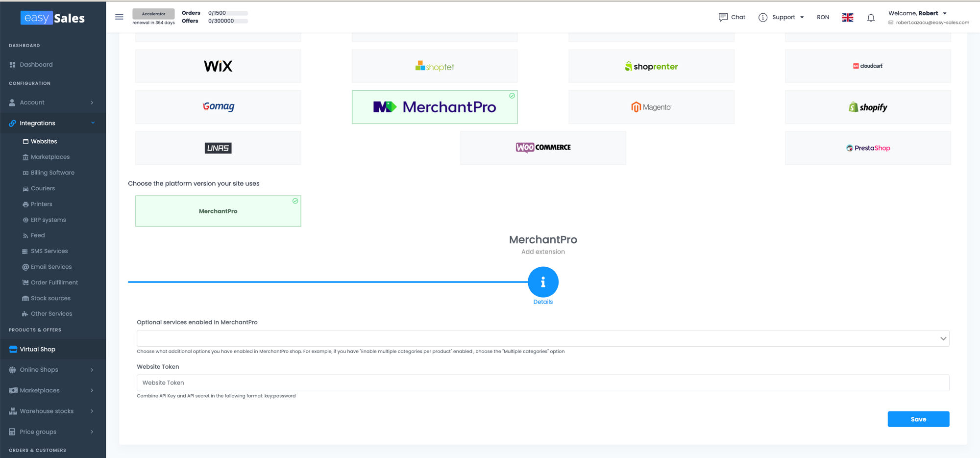Image resolution: width=980 pixels, height=458 pixels.
Task: Select the PrestaShop platform card
Action: click(x=868, y=148)
